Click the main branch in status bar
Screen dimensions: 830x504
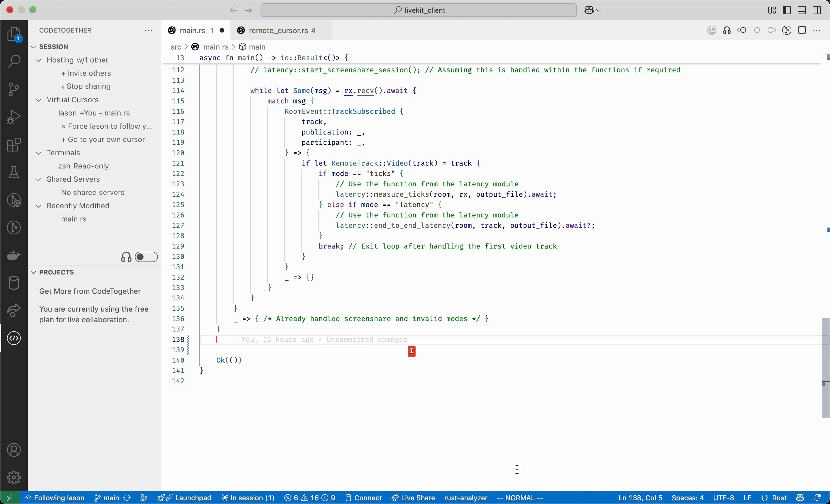(x=107, y=498)
